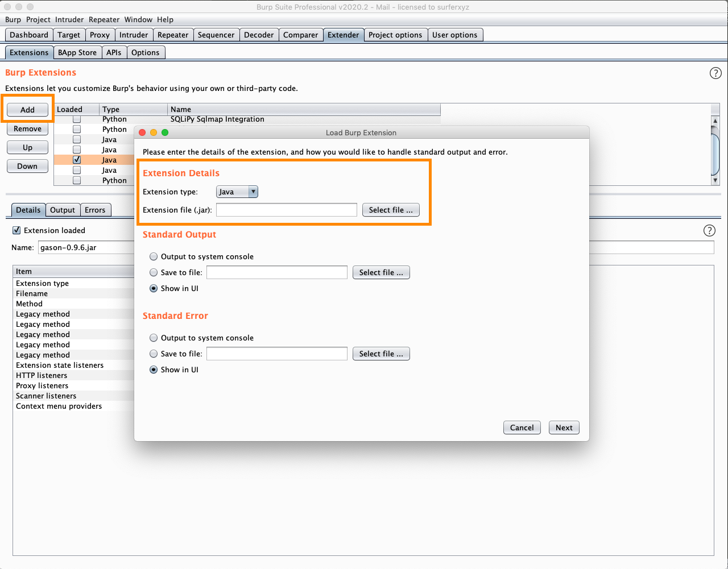Remove the selected extension
The width and height of the screenshot is (728, 569).
27,128
